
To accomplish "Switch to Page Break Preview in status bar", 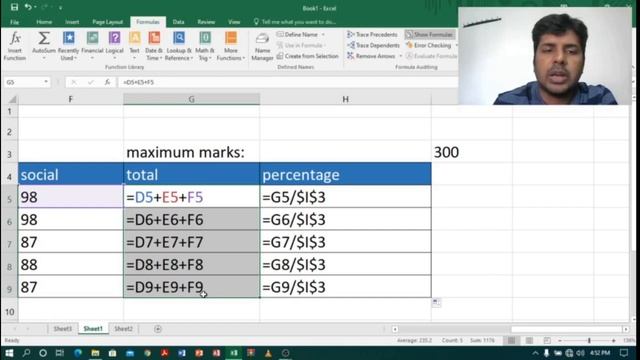I will [x=547, y=340].
